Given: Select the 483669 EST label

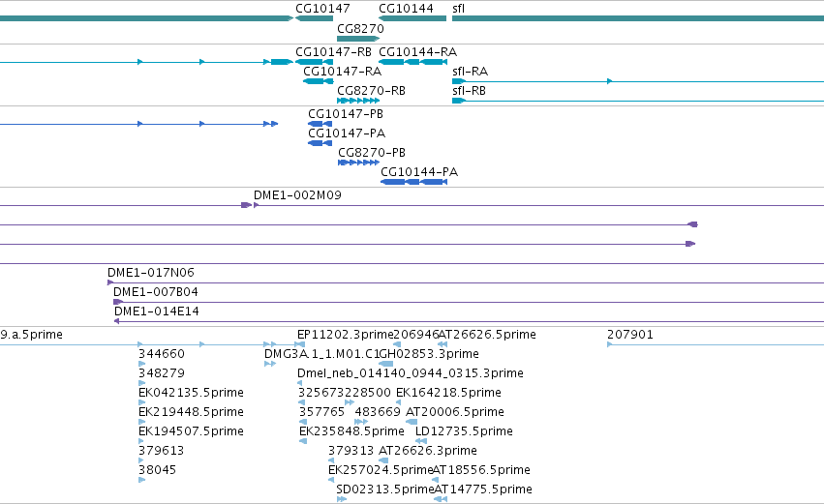Looking at the screenshot, I should click(378, 412).
